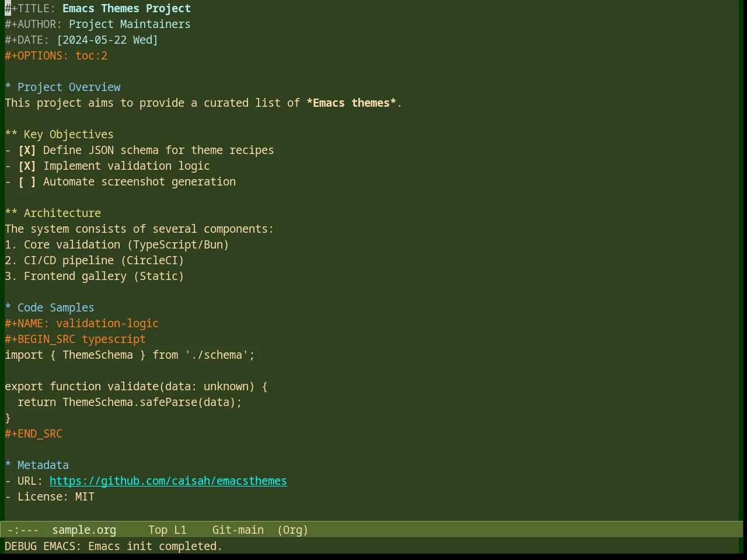
Task: Click the echo area message 'Emacs init completed.'
Action: tap(155, 547)
